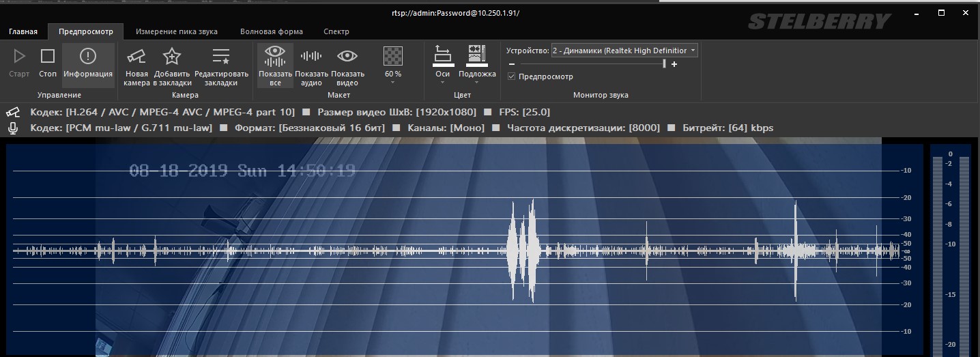
Task: Click Добавить в закладки star icon
Action: [172, 66]
